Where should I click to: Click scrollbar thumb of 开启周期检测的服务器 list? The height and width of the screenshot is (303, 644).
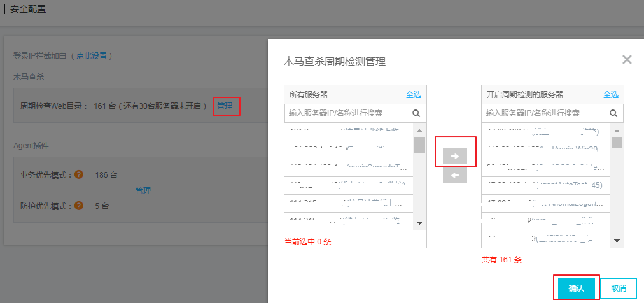[617, 142]
